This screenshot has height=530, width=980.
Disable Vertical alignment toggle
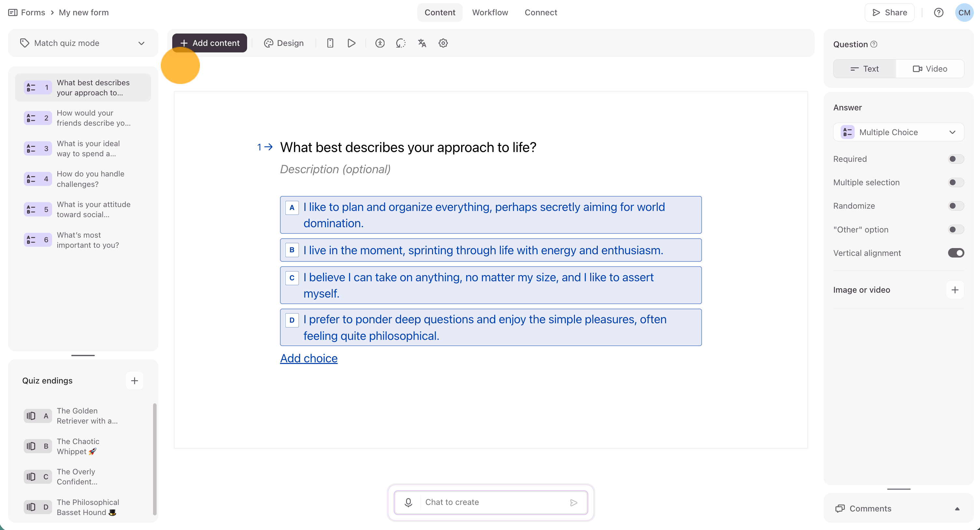click(x=955, y=253)
